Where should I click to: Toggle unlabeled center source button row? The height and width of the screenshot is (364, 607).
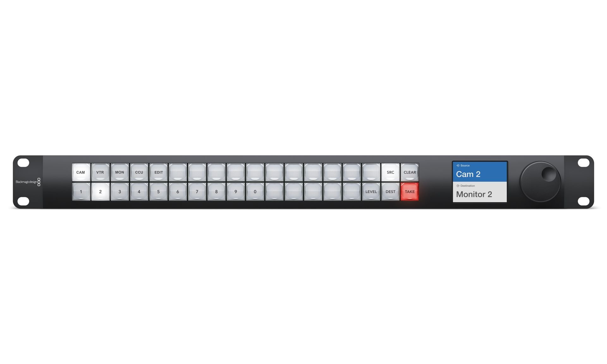[x=273, y=172]
